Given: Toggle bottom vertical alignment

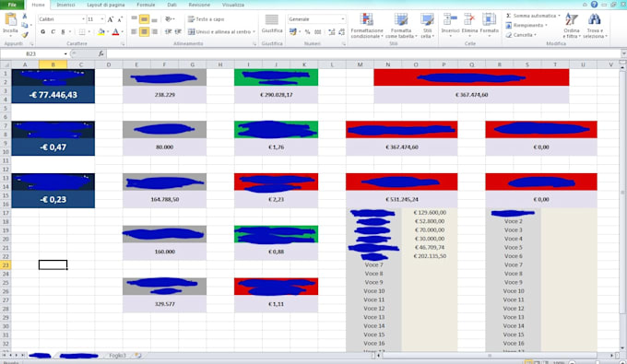Looking at the screenshot, I should pyautogui.click(x=154, y=19).
